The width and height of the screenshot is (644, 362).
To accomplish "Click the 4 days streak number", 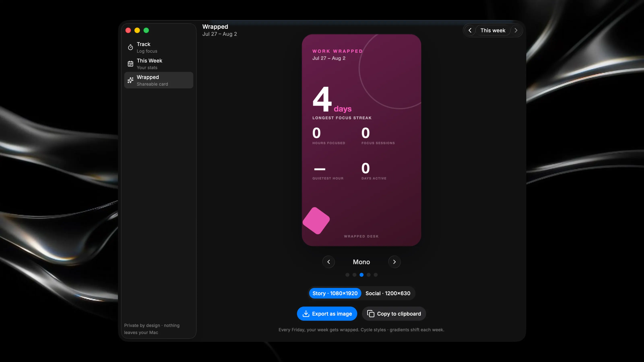I will pyautogui.click(x=322, y=99).
